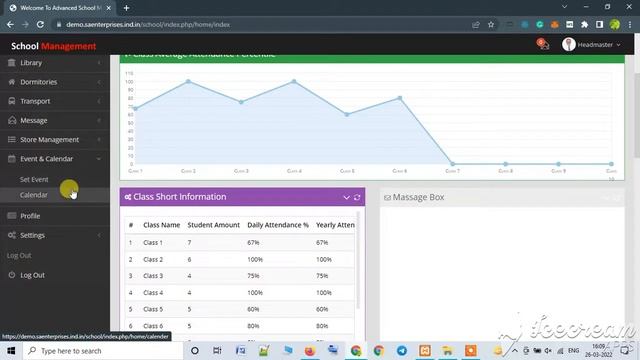Open the Headmaster user dropdown
Screen dimensions: 640x360
point(591,44)
